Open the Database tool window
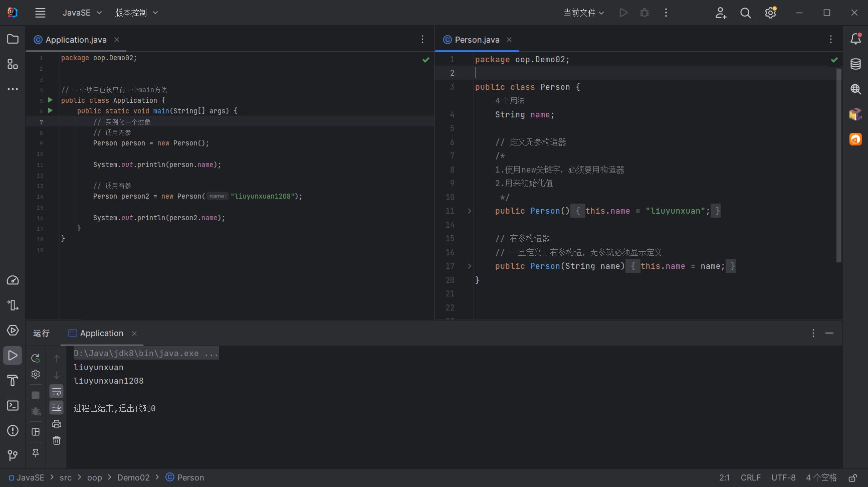 click(x=855, y=64)
